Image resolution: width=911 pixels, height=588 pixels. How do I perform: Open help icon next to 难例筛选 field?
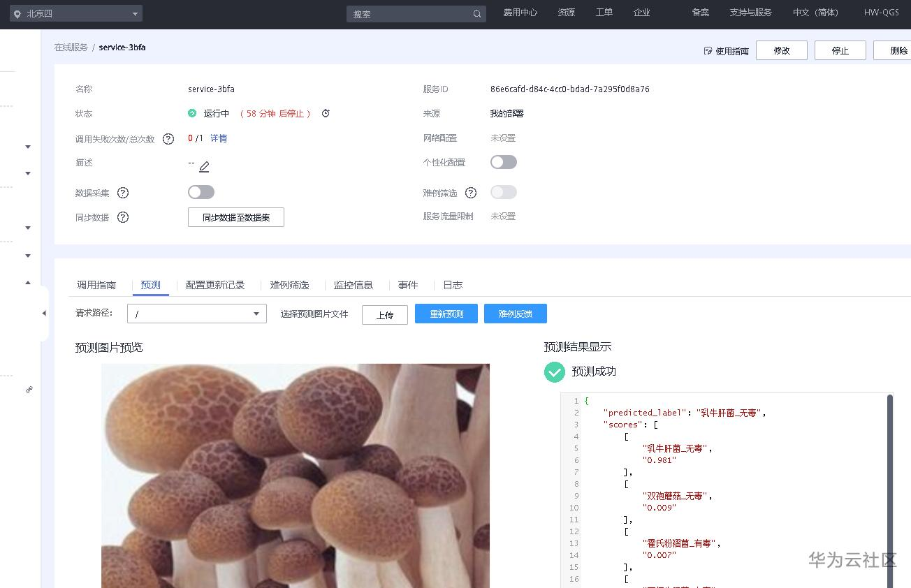(x=471, y=193)
